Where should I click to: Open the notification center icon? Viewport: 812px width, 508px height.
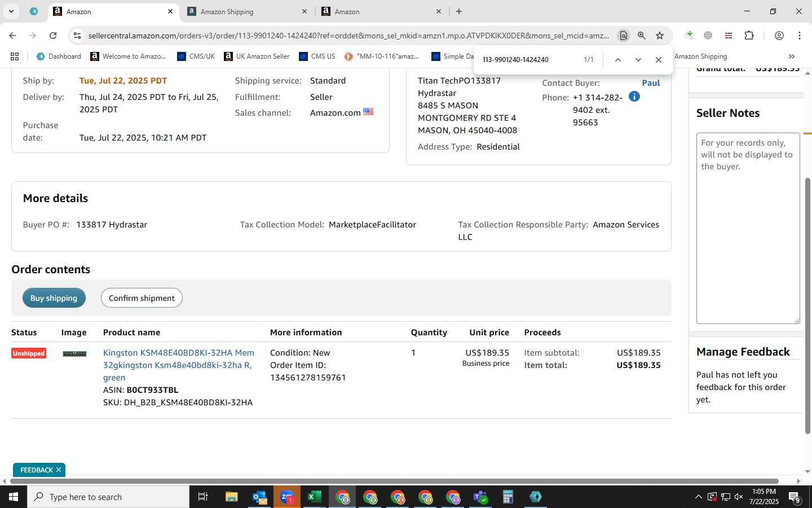click(x=795, y=497)
